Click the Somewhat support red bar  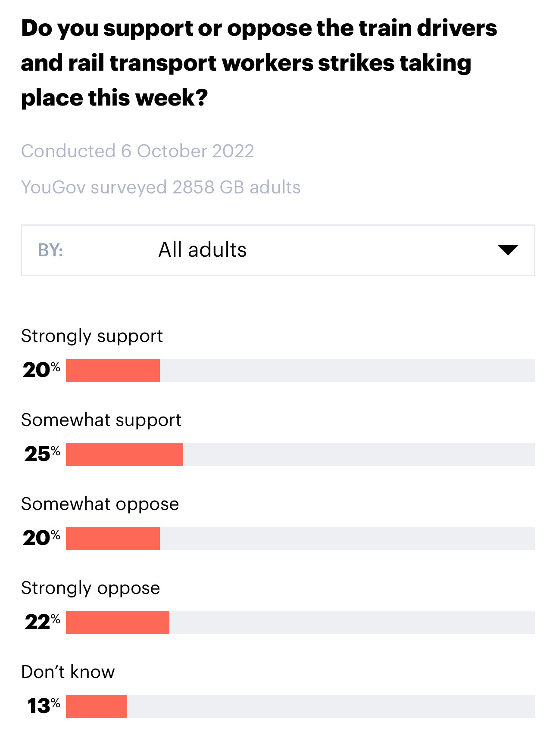tap(125, 454)
